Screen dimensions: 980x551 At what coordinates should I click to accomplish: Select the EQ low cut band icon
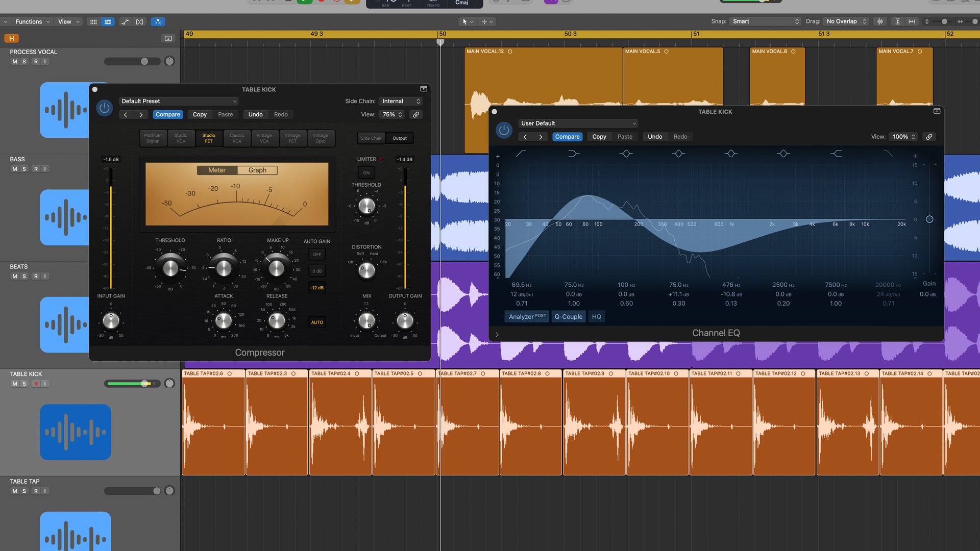click(521, 154)
